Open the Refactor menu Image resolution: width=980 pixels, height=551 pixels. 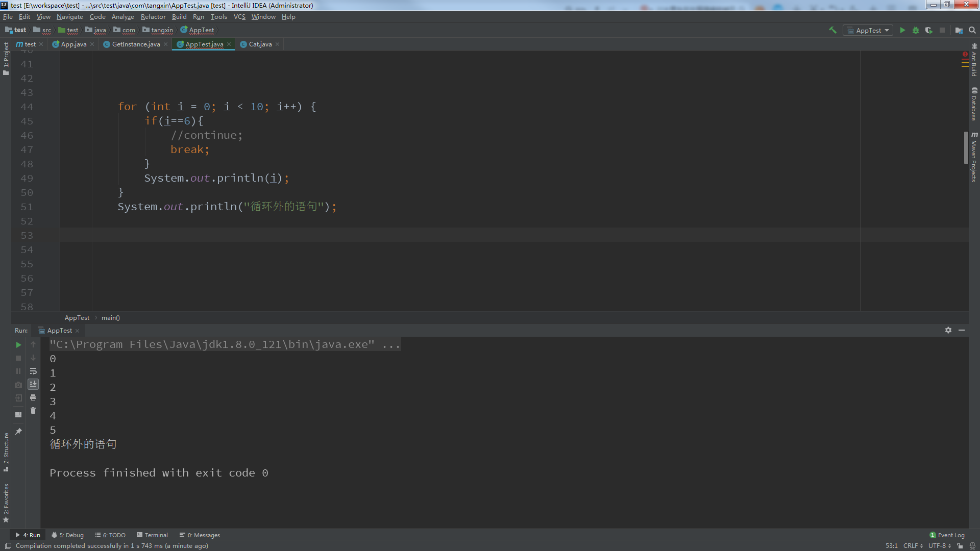(x=153, y=17)
